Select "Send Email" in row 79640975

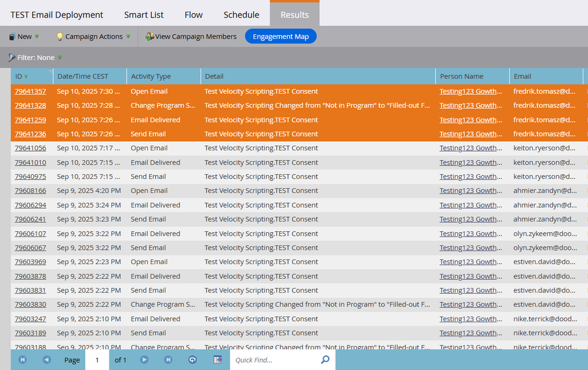point(148,176)
